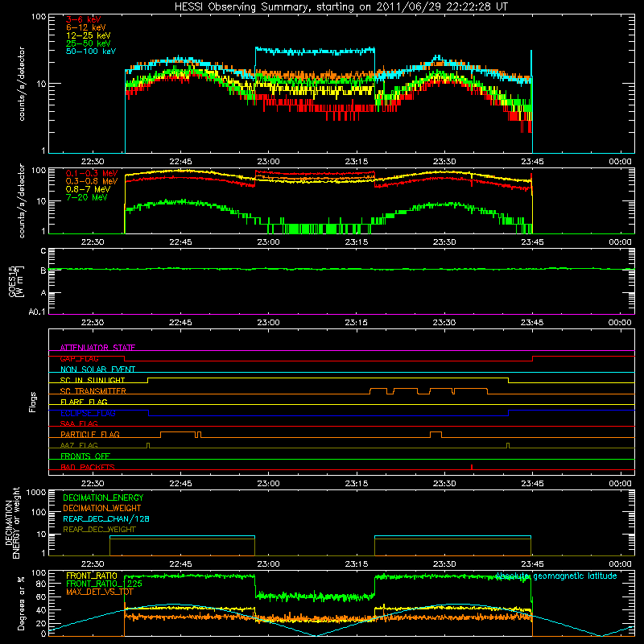The width and height of the screenshot is (644, 644).
Task: Click the ECLIPSE_FLAG label
Action: click(88, 413)
